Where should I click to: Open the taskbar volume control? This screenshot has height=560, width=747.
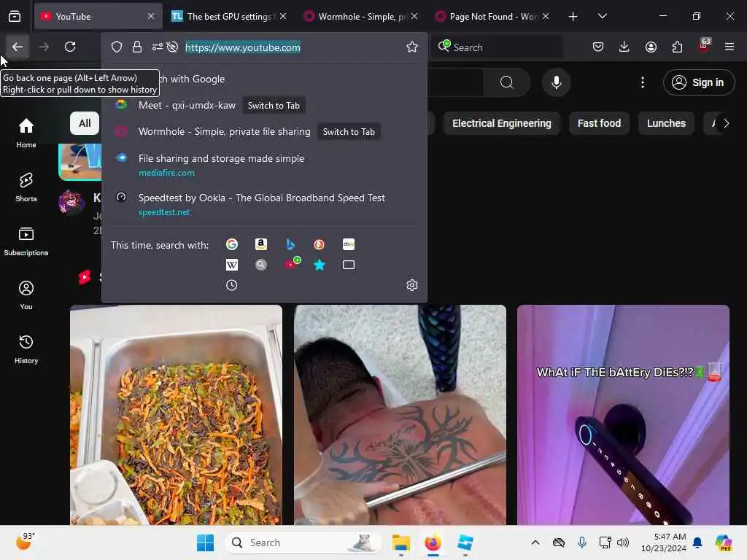pos(623,542)
